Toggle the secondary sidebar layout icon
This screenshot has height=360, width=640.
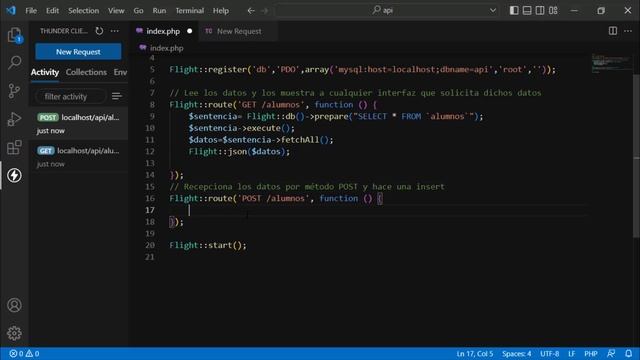(540, 11)
